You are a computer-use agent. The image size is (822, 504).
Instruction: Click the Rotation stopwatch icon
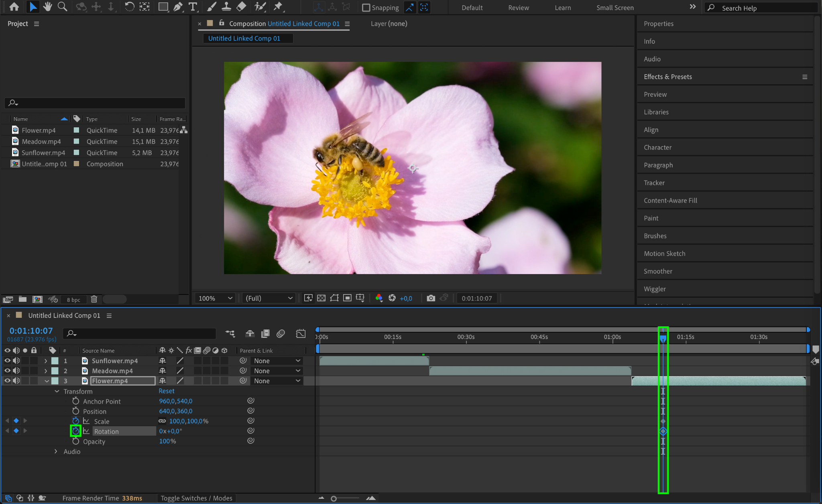(75, 431)
